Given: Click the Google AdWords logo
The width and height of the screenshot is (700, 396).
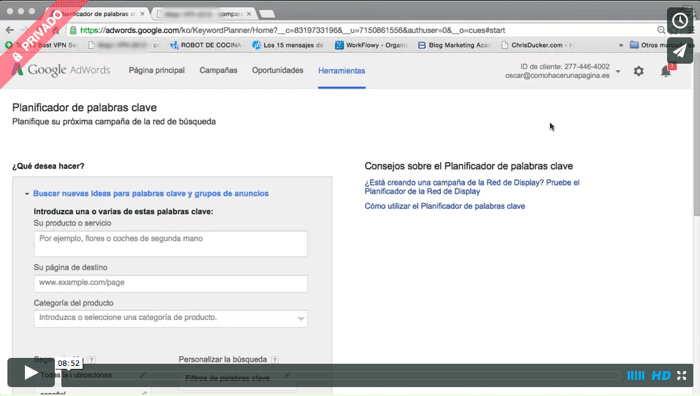Looking at the screenshot, I should [61, 70].
